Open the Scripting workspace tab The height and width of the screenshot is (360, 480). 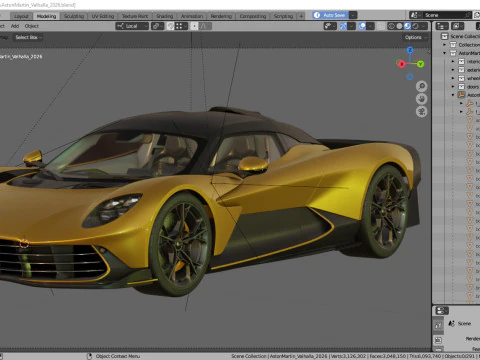pos(283,16)
